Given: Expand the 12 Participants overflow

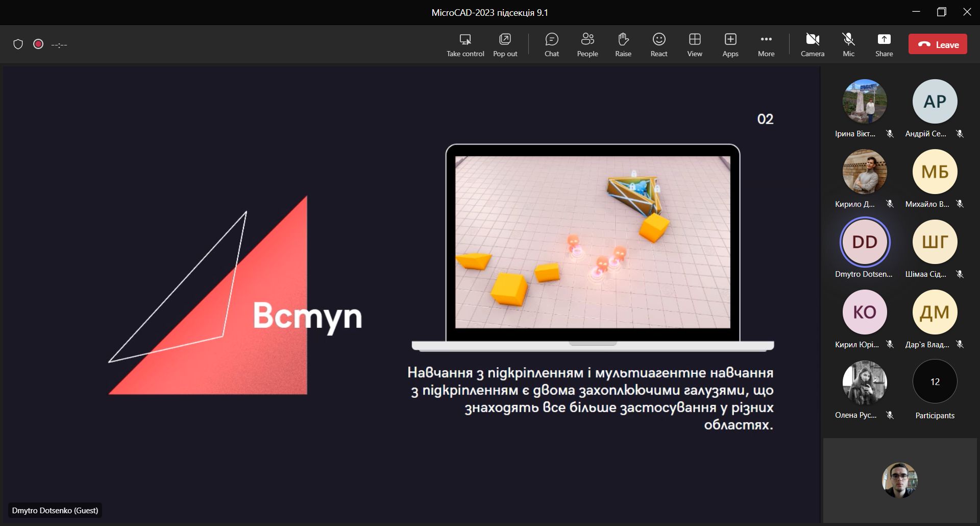Looking at the screenshot, I should pos(935,382).
